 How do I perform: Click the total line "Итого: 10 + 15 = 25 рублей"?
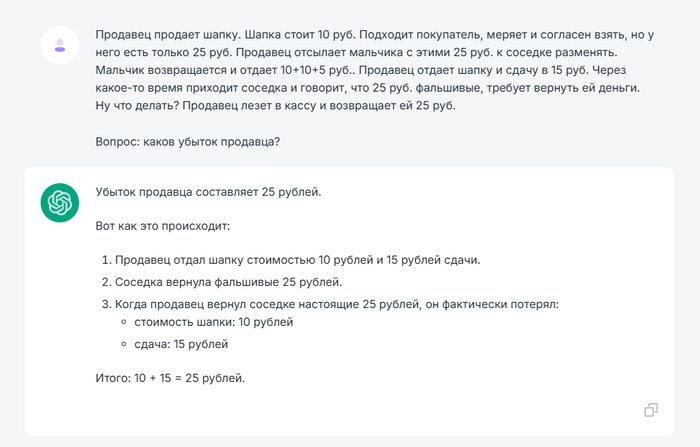pyautogui.click(x=170, y=378)
